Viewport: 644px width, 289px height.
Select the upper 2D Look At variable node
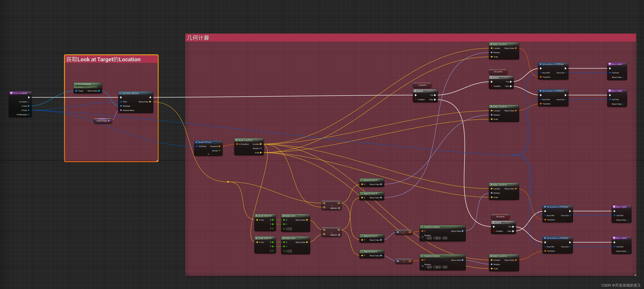tap(498, 72)
